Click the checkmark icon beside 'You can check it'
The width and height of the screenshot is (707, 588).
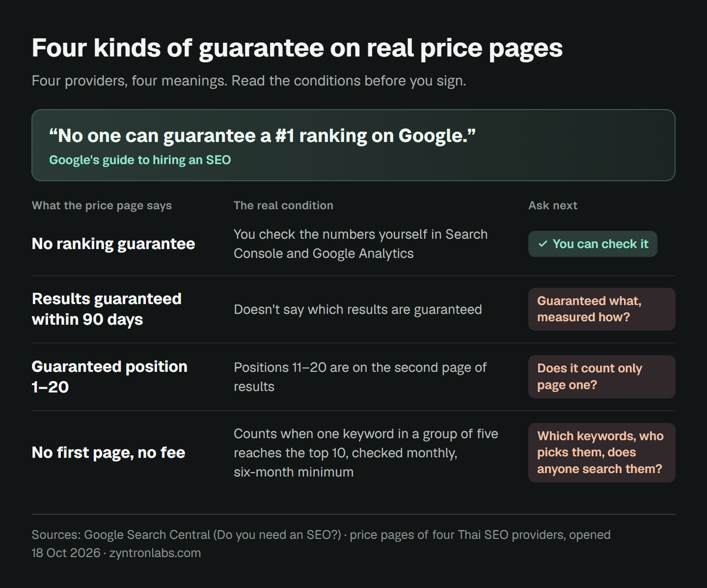[543, 244]
